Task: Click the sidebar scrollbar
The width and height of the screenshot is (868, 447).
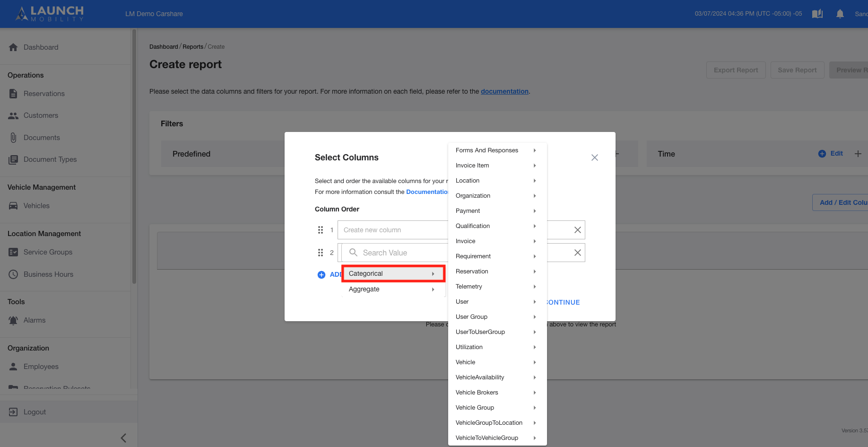Action: click(x=134, y=156)
